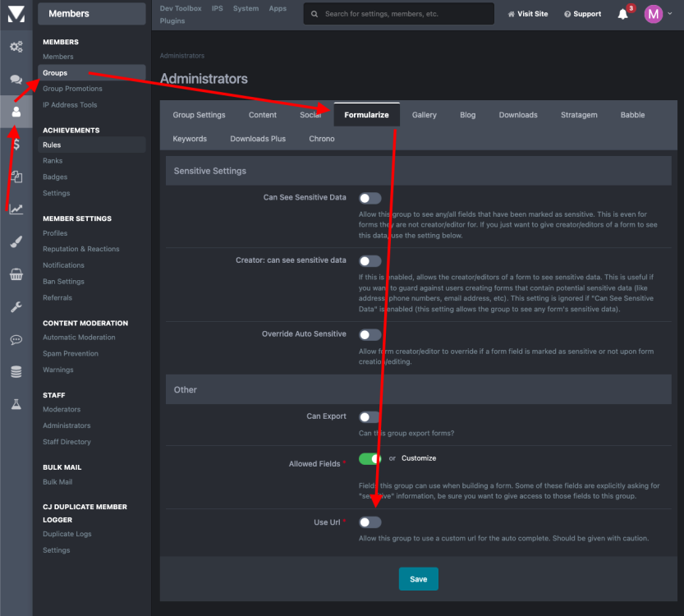The image size is (684, 616).
Task: Click the search settings input field
Action: pos(402,14)
